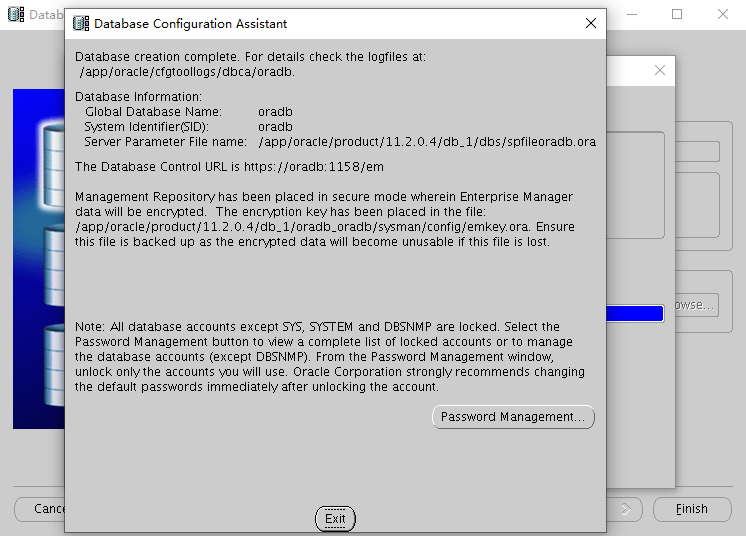Click the Finish button in background window
This screenshot has width=746, height=536.
point(692,509)
